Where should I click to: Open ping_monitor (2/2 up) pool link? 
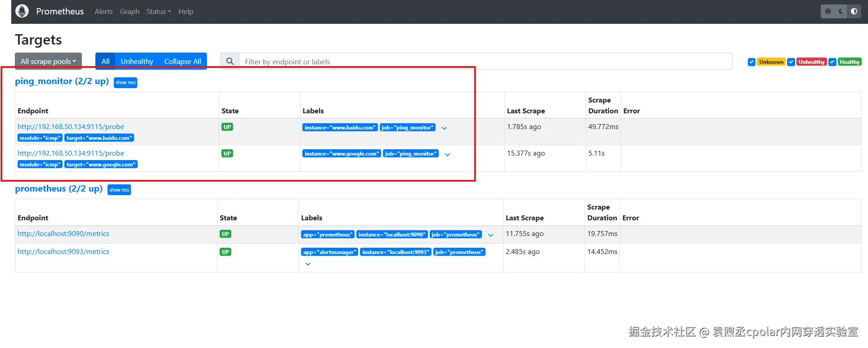point(62,81)
